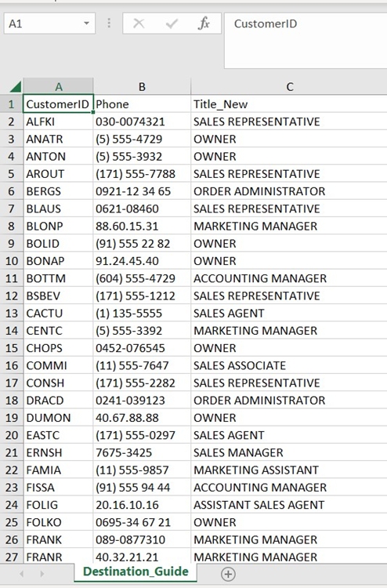Screen dimensions: 387x588
Task: Click the formula bar containing CustomerID
Action: tap(306, 41)
